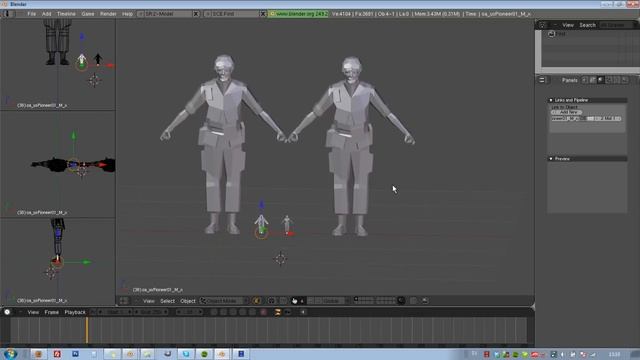Render this viewport with the OpenGL render icon
Viewport: 640px width, 360px height.
(x=425, y=301)
